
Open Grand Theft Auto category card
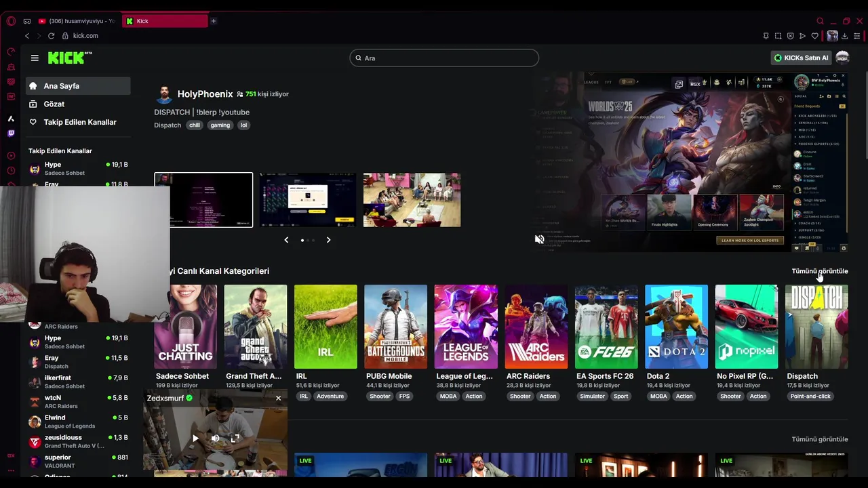coord(256,327)
